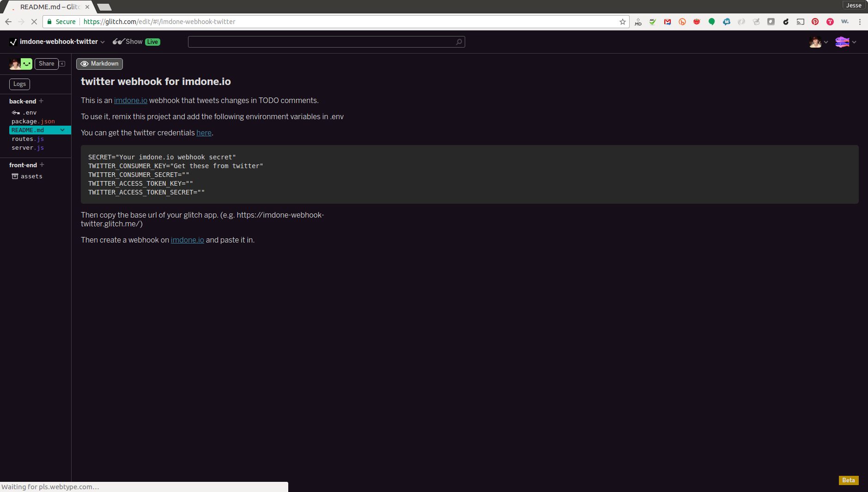Viewport: 868px width, 492px height.
Task: Collapse the sidebar with the arrow beside Share
Action: tap(63, 64)
